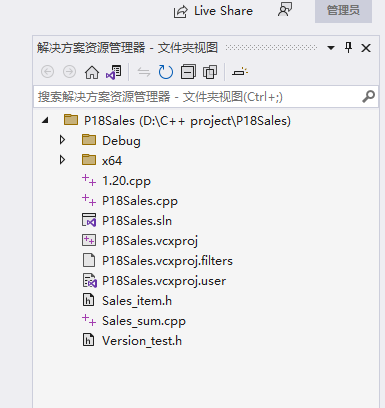385x408 pixels.
Task: Select file Version_test.h
Action: [142, 341]
